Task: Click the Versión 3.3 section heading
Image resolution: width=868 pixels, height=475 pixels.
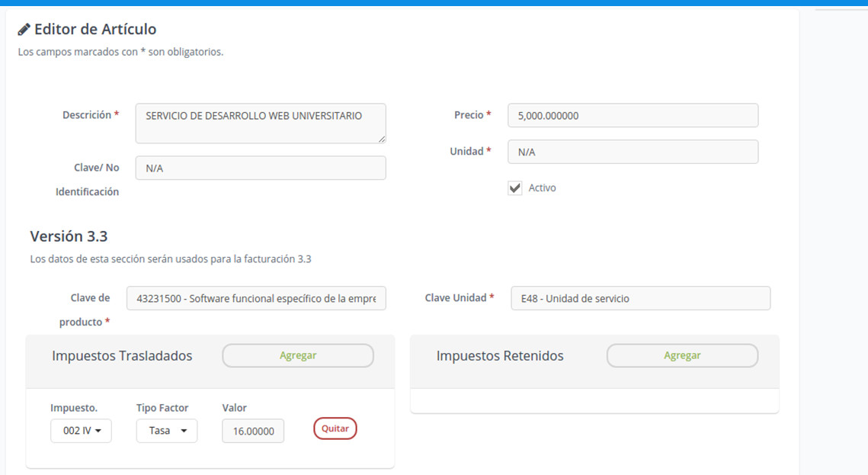Action: coord(69,236)
